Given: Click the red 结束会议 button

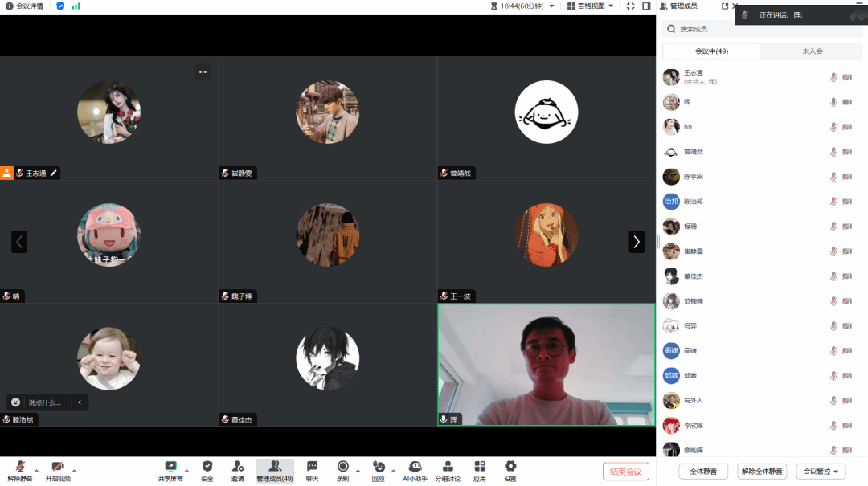Looking at the screenshot, I should point(625,472).
